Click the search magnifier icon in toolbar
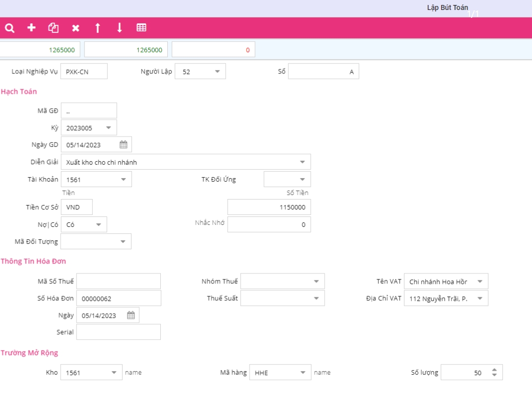 [9, 28]
